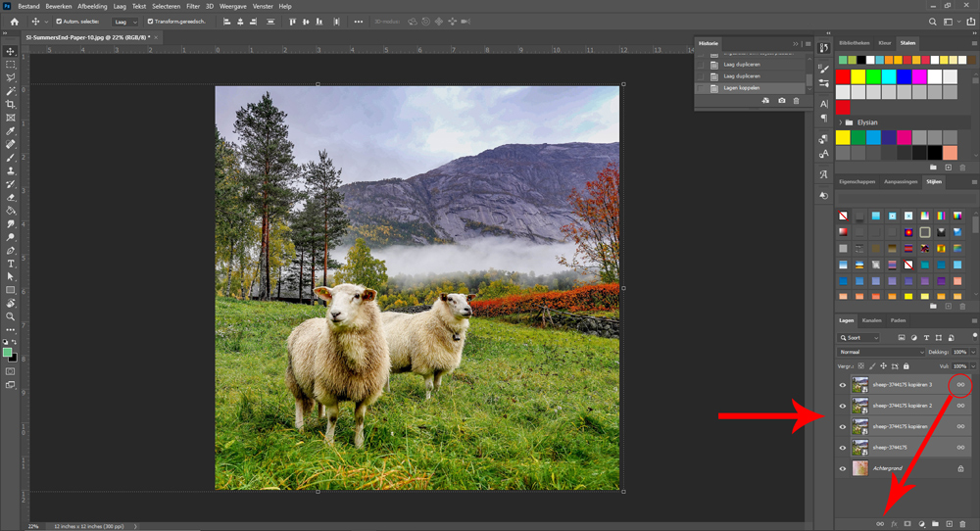
Task: Select the Lagen koppelen history state
Action: coord(752,88)
